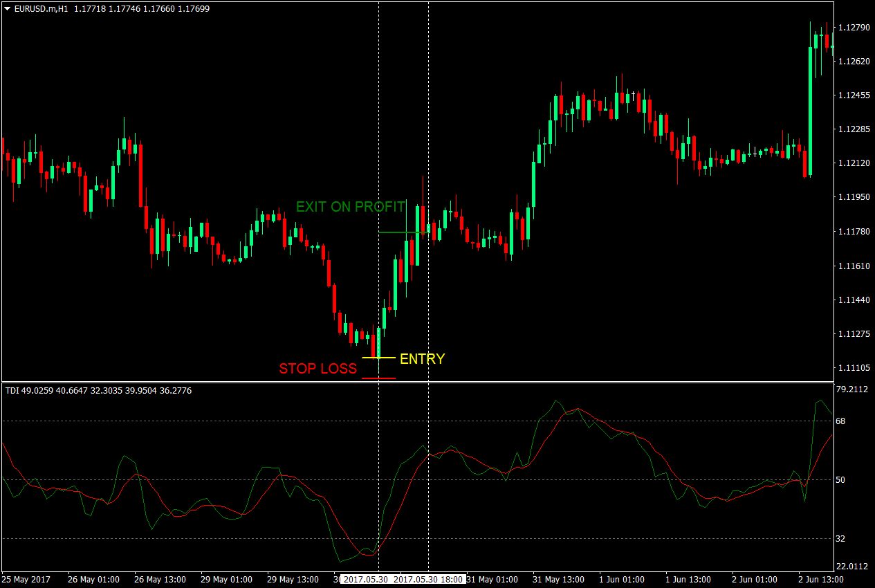Screen dimensions: 875x588
Task: Select the ENTRY text annotation
Action: [421, 359]
